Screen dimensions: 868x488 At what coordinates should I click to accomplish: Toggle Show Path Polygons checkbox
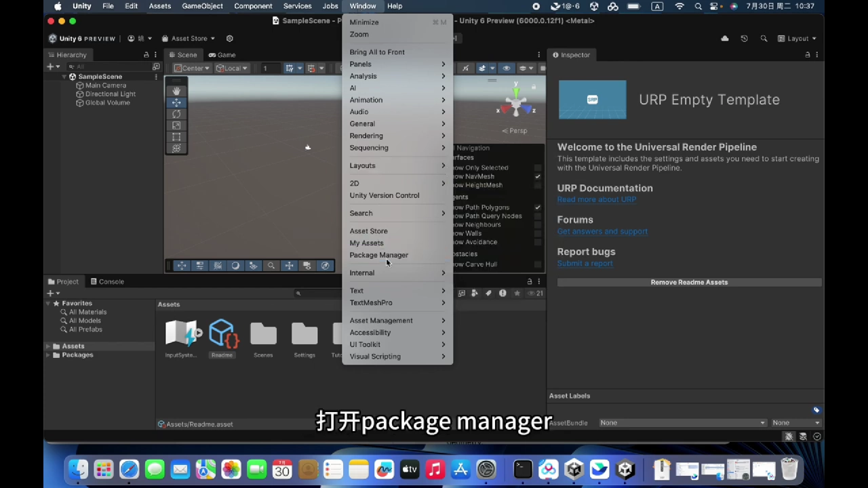537,207
